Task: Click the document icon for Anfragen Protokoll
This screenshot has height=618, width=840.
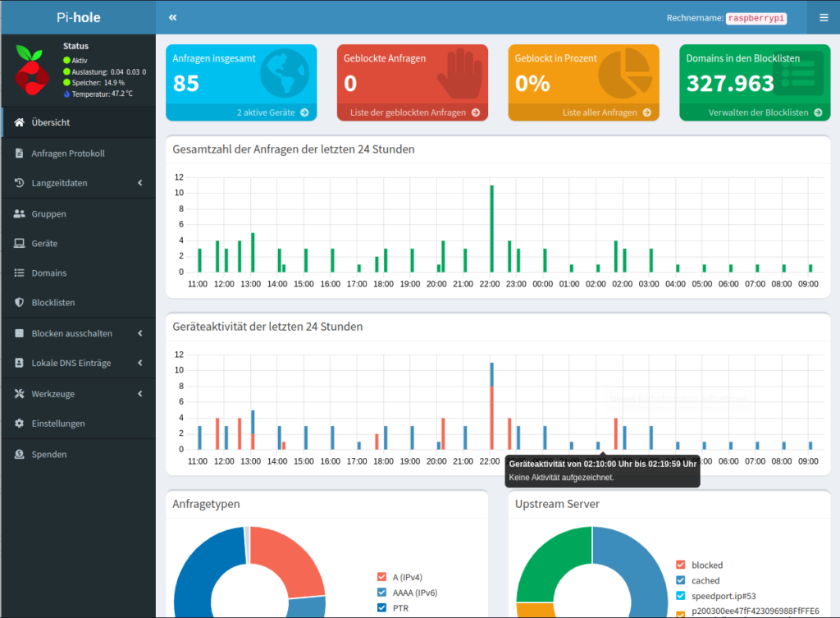Action: coord(20,153)
